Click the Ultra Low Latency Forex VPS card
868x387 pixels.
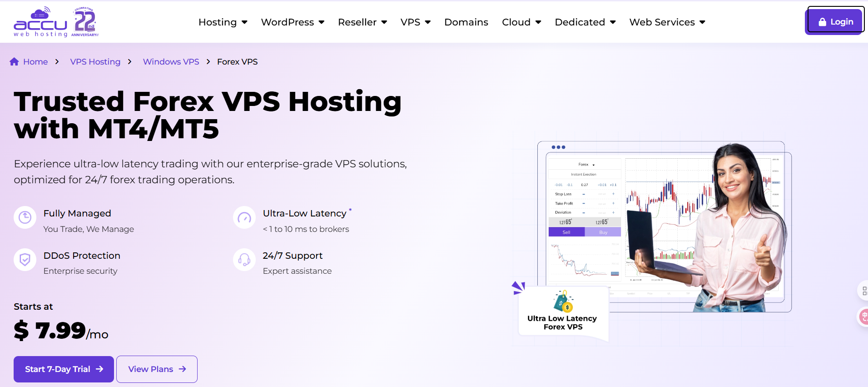[563, 314]
